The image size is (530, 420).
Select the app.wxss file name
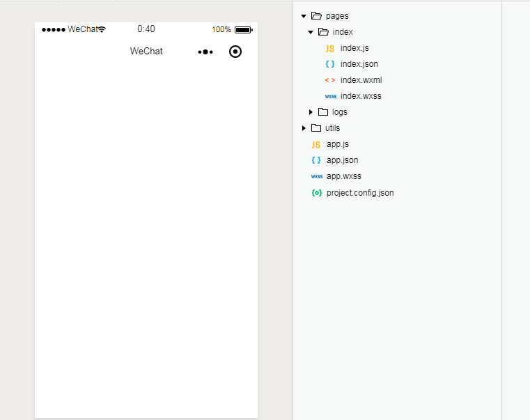(343, 176)
